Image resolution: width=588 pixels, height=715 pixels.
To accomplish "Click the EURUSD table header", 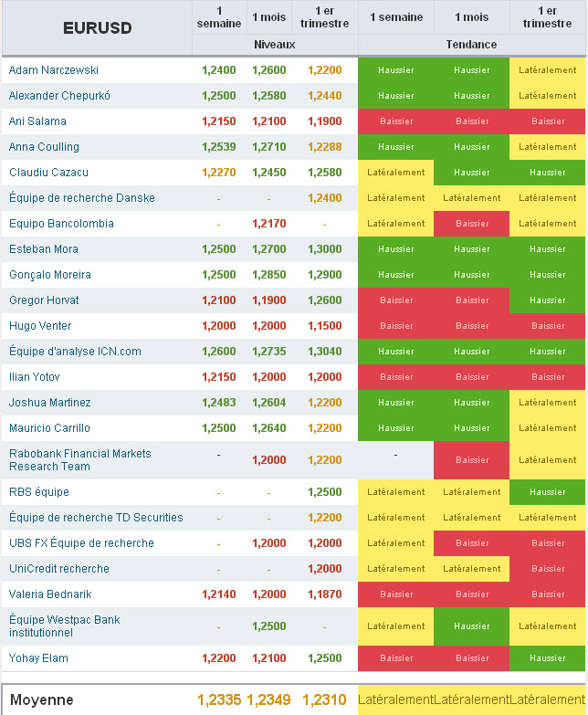I will (x=97, y=27).
